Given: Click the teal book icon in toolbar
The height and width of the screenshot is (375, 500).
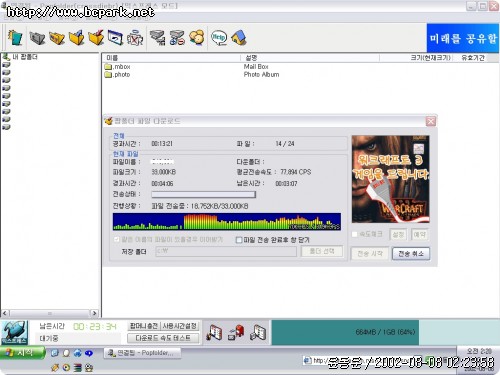Looking at the screenshot, I should point(15,38).
